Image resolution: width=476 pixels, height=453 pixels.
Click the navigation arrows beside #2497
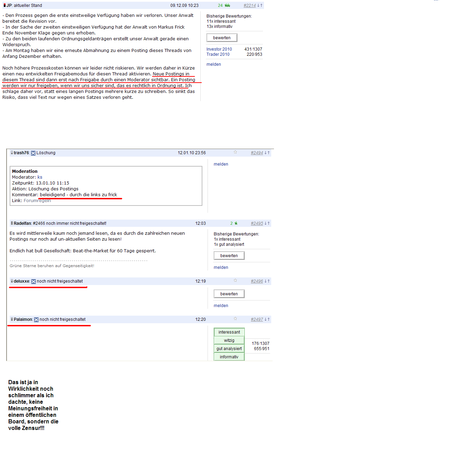coord(267,319)
